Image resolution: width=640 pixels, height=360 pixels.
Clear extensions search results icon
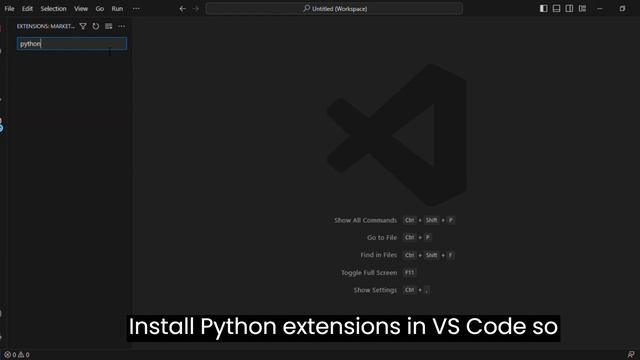[x=109, y=26]
